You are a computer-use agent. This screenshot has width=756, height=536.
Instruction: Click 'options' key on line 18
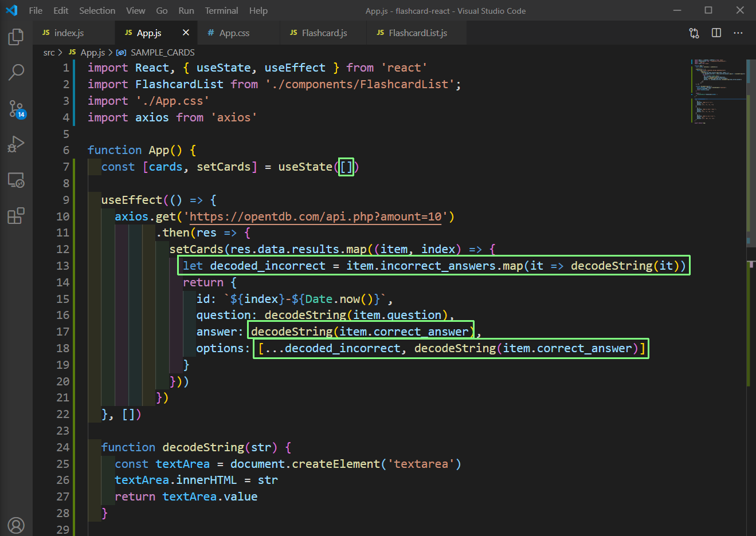pyautogui.click(x=220, y=348)
